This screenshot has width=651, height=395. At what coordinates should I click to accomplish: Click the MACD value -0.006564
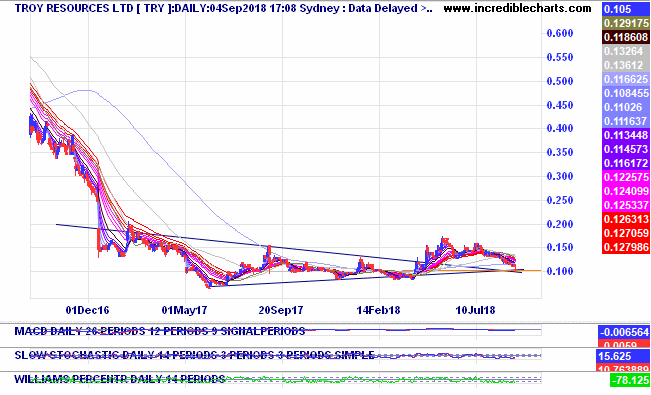coord(624,332)
